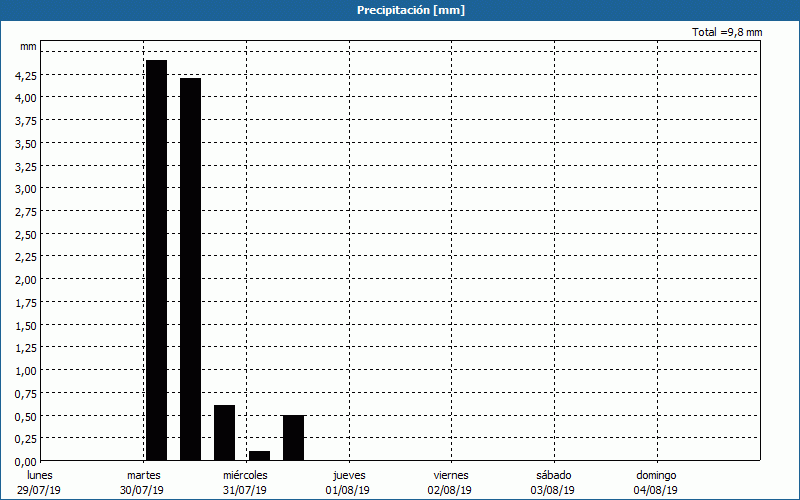The width and height of the screenshot is (800, 500).
Task: Click the 03/08/19 date label
Action: 553,490
